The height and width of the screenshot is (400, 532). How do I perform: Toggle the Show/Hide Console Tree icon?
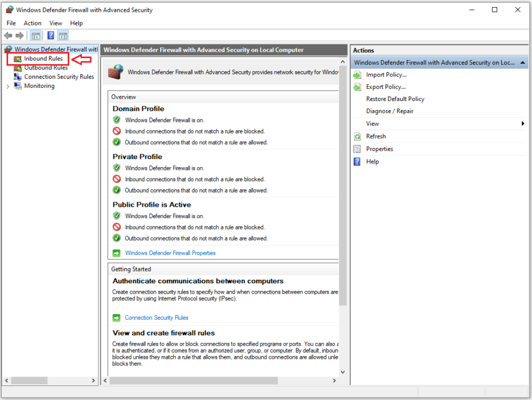35,36
